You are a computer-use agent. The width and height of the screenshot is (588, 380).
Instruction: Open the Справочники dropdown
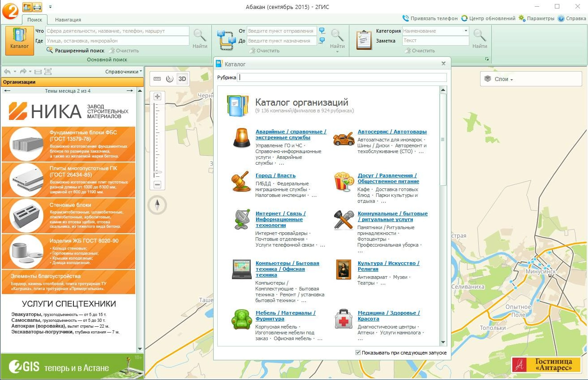pos(124,72)
